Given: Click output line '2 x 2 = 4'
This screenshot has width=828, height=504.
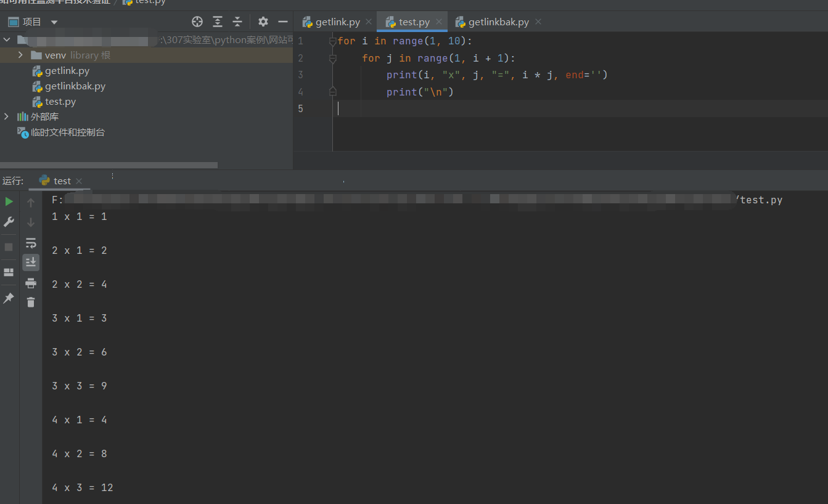Looking at the screenshot, I should (79, 285).
